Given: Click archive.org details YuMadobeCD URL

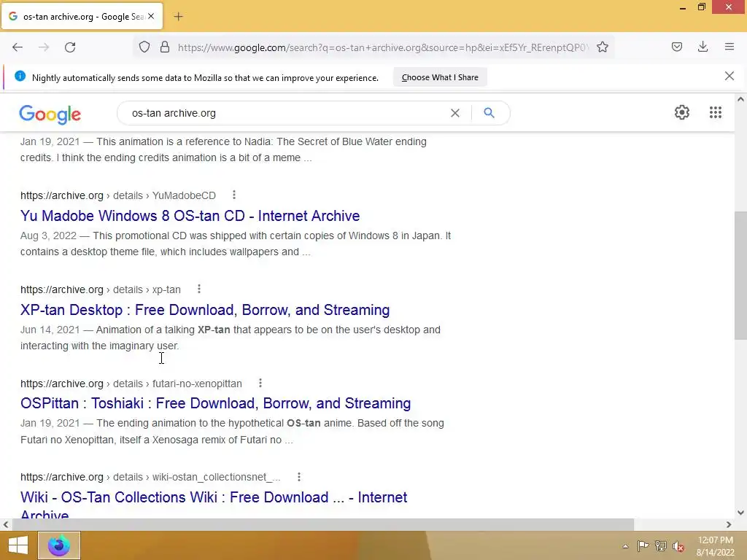Looking at the screenshot, I should pyautogui.click(x=118, y=195).
